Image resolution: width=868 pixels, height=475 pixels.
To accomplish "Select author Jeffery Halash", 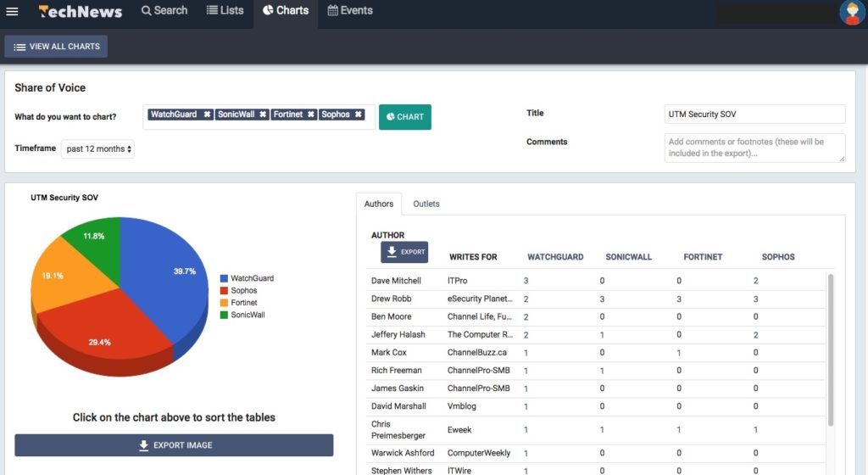I will 398,334.
